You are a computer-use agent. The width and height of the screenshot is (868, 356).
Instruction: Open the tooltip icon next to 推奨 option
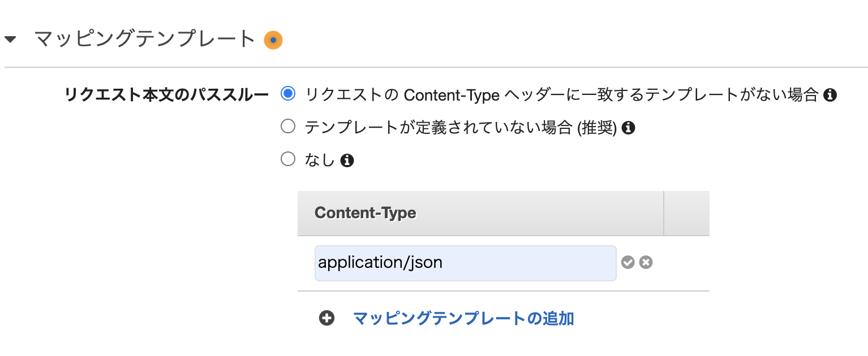tap(630, 128)
